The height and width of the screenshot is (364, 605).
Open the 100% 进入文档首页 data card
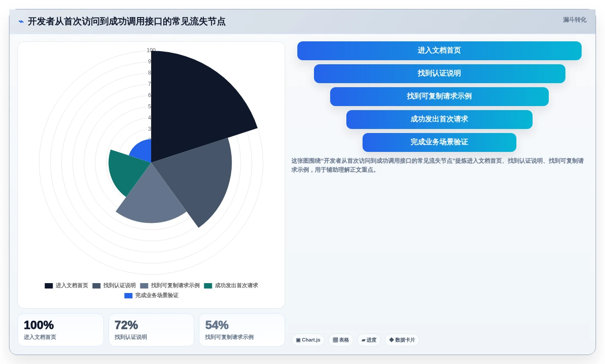pyautogui.click(x=61, y=330)
